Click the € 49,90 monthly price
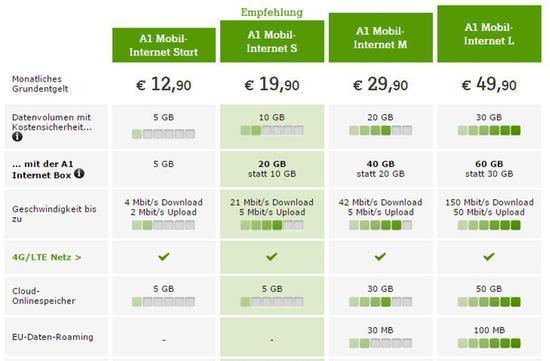This screenshot has height=361, width=550. pos(489,85)
